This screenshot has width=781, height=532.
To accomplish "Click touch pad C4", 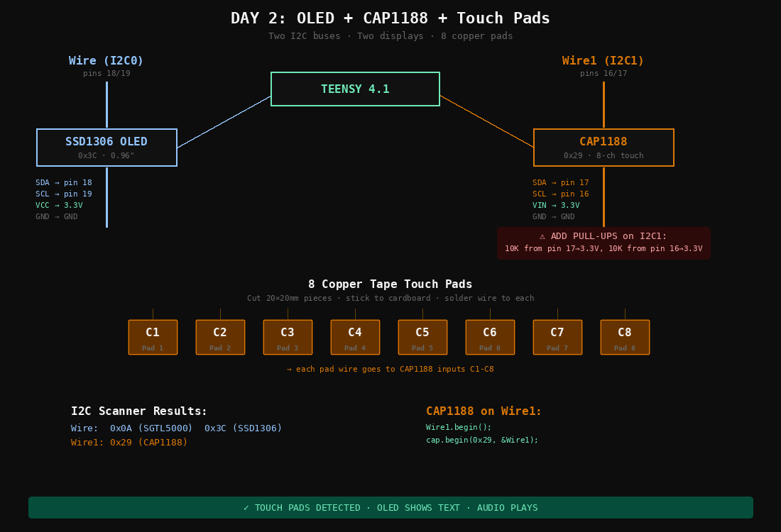I will point(355,337).
